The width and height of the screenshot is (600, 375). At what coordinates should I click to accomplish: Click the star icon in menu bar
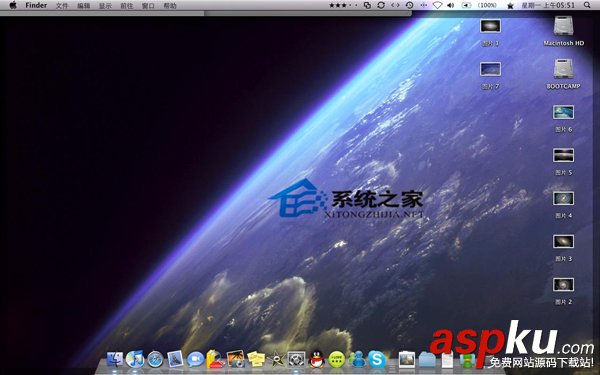point(510,5)
